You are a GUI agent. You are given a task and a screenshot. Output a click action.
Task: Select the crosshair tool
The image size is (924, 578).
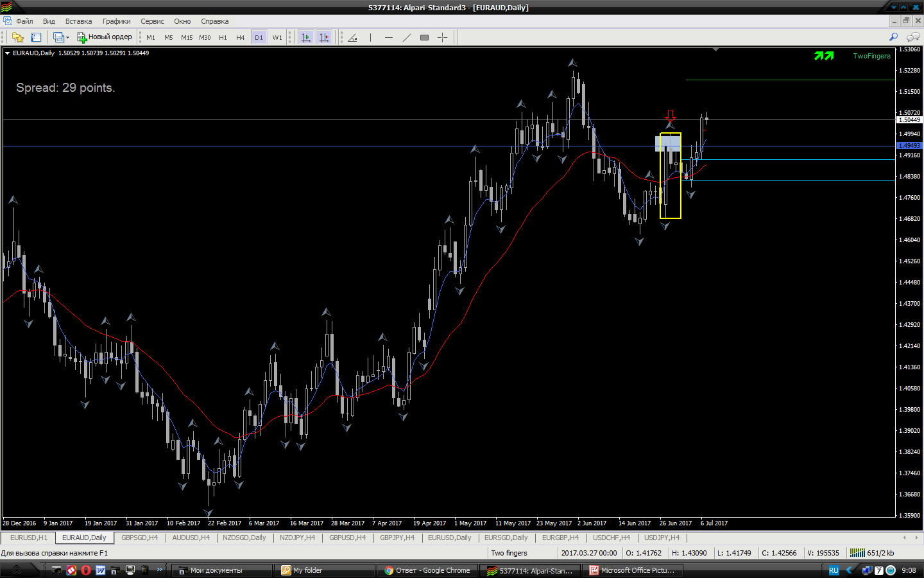click(x=442, y=37)
